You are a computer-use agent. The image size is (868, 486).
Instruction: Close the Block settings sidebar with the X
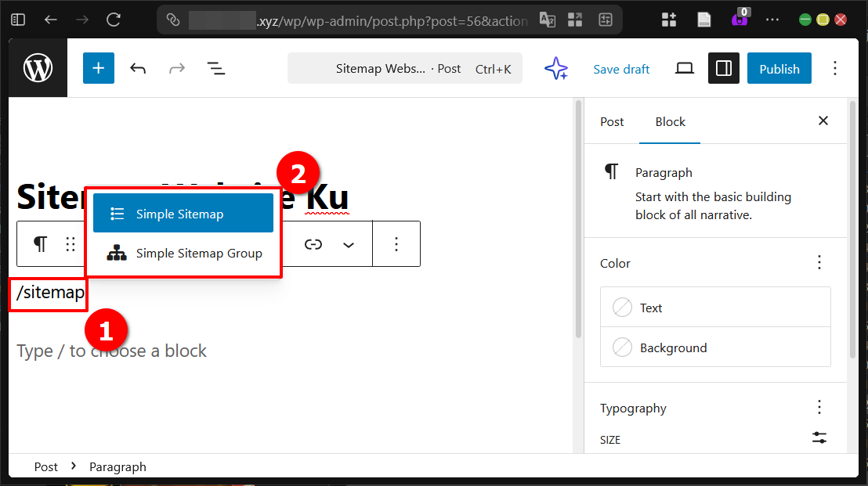click(x=823, y=121)
